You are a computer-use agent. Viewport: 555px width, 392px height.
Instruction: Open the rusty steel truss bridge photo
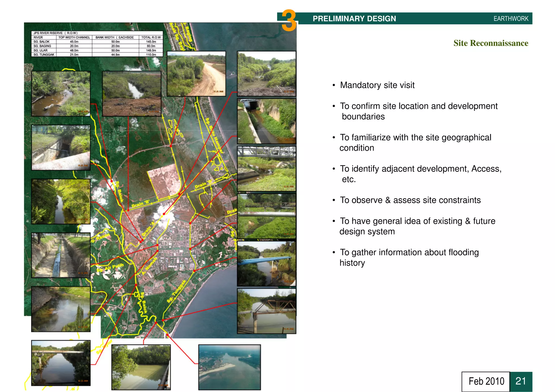click(266, 311)
